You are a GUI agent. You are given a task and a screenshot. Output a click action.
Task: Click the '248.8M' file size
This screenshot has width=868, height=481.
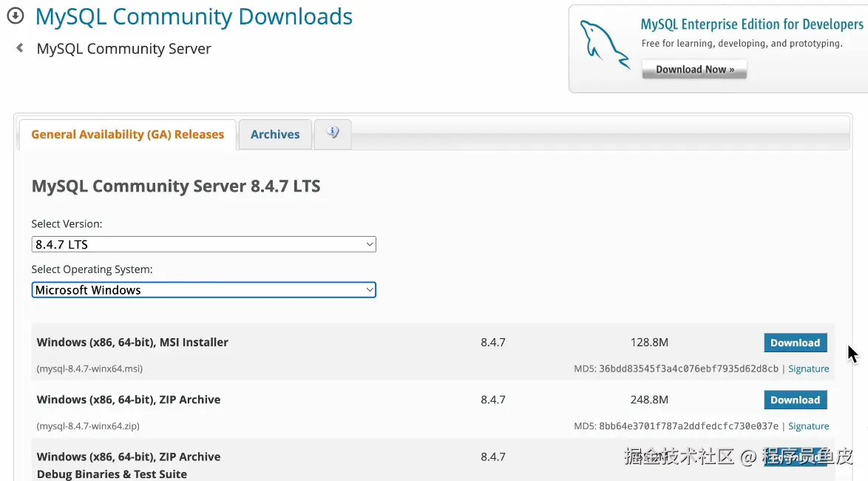[x=649, y=400]
